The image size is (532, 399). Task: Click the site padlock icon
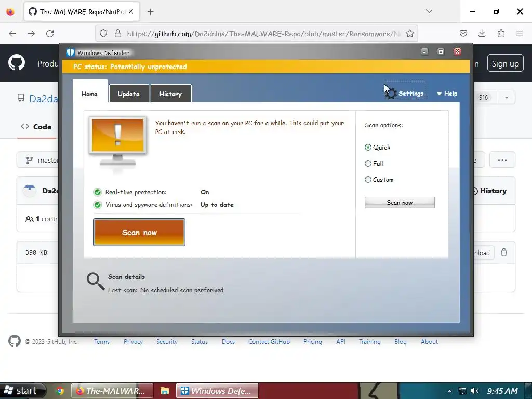(x=118, y=34)
